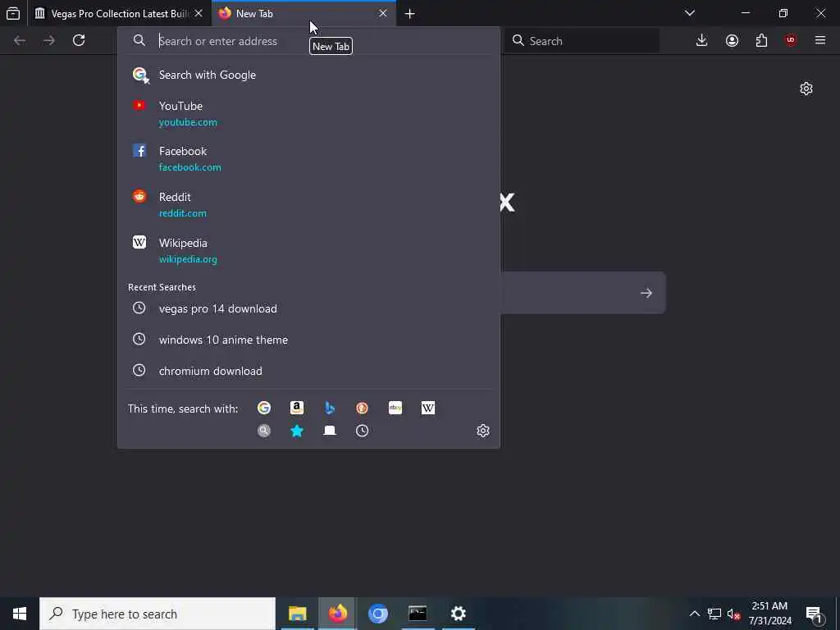840x630 pixels.
Task: Click facebook.com URL text
Action: pyautogui.click(x=190, y=167)
